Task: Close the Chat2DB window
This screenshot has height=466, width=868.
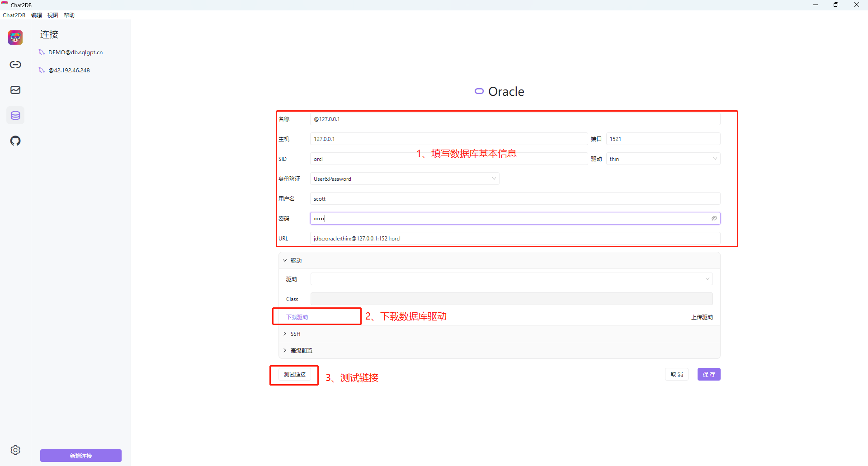Action: pyautogui.click(x=857, y=5)
